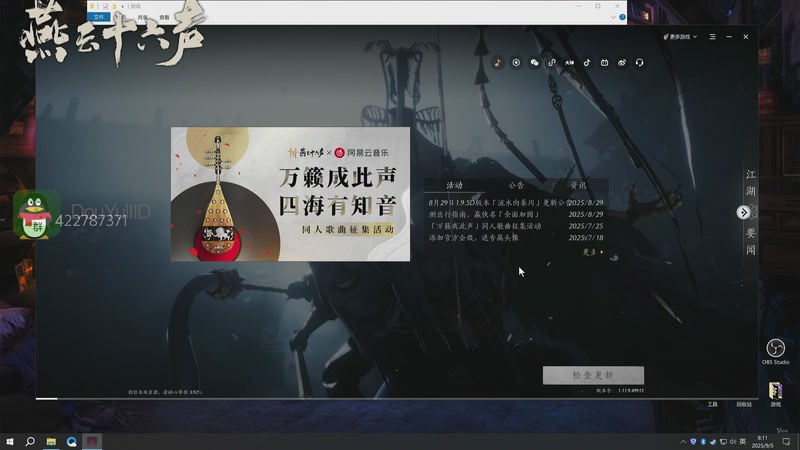Open the '游戏' desktop folder icon
Screen dimensions: 800x450
tap(776, 394)
